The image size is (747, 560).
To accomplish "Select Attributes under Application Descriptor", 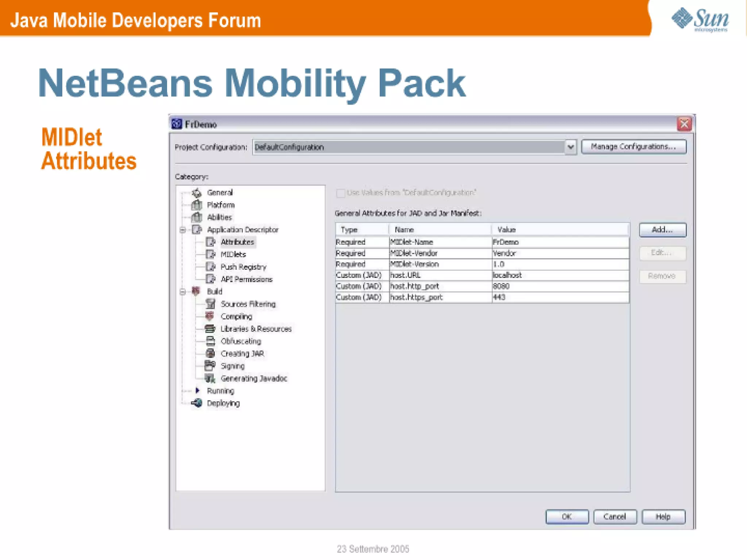I will click(237, 242).
